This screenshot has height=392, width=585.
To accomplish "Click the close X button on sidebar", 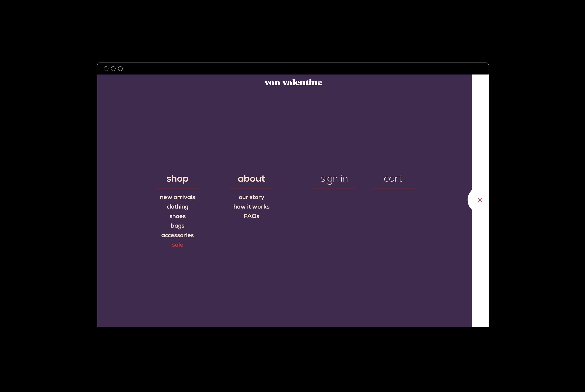I will pyautogui.click(x=480, y=200).
